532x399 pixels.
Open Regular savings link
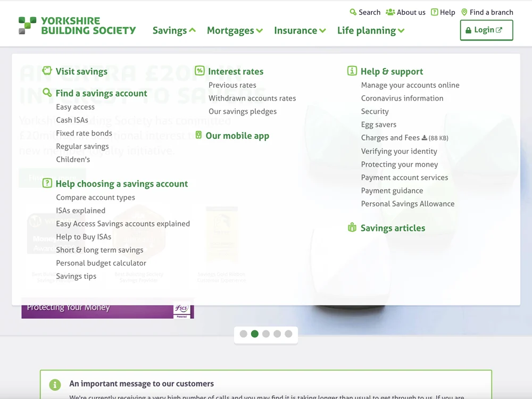[x=82, y=146]
